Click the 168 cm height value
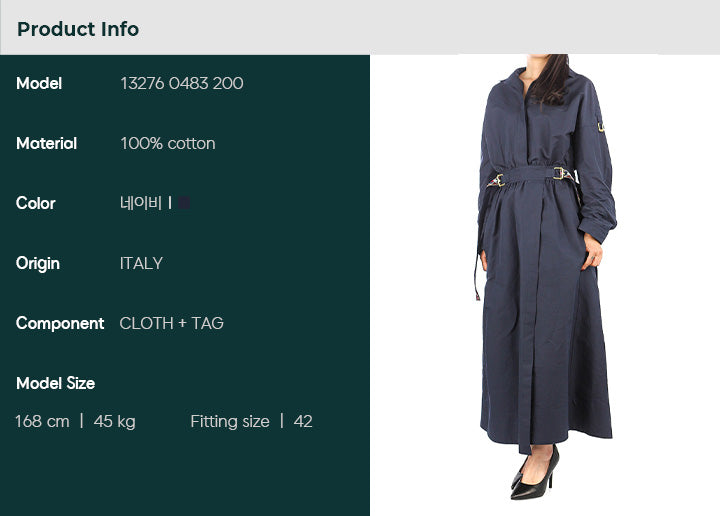720x516 pixels. [x=42, y=421]
